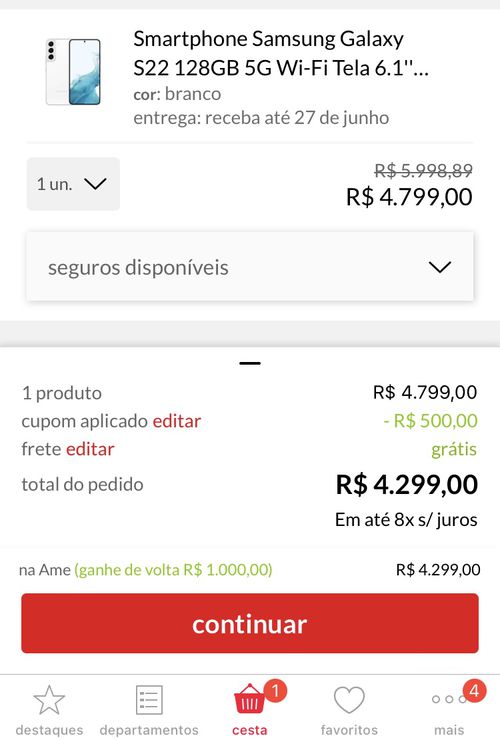Tap the mais notification badge showing 4

[x=474, y=691]
